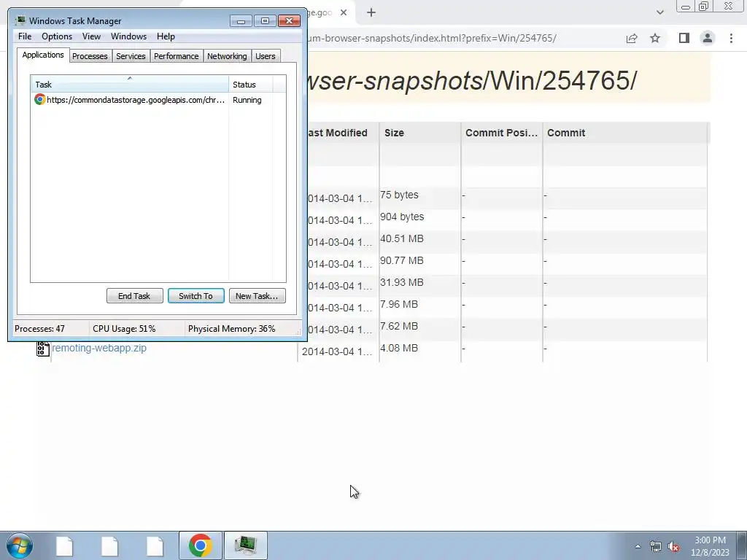Sort by the Status column header
Screen dimensions: 747x560
pyautogui.click(x=251, y=85)
